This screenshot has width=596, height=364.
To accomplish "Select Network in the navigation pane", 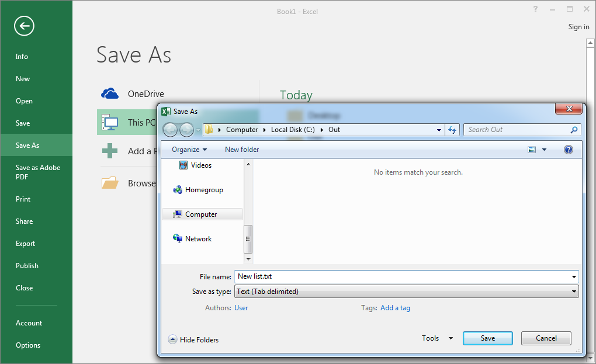I will 192,238.
